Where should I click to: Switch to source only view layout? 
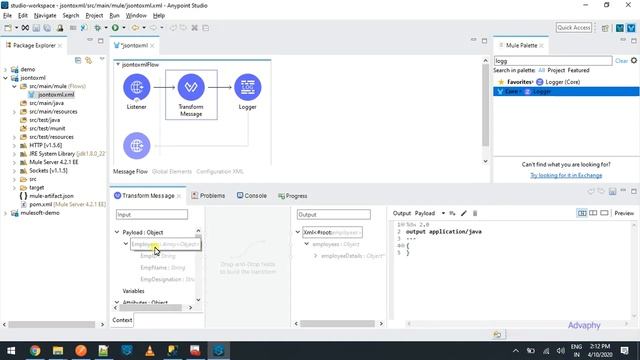(604, 213)
